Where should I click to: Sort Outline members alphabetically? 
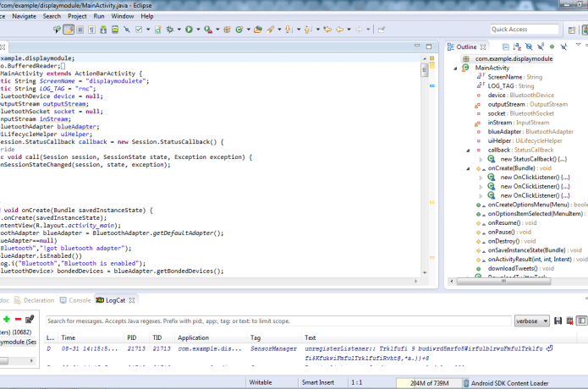click(517, 47)
